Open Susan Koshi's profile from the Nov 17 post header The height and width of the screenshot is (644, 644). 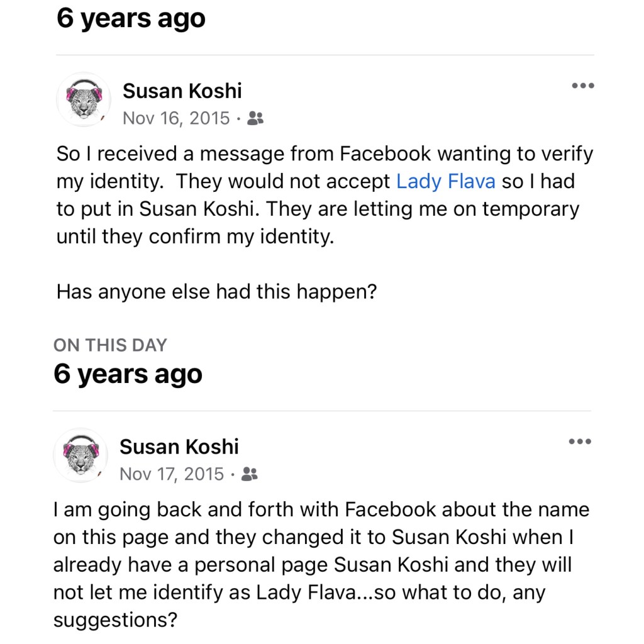tap(179, 447)
